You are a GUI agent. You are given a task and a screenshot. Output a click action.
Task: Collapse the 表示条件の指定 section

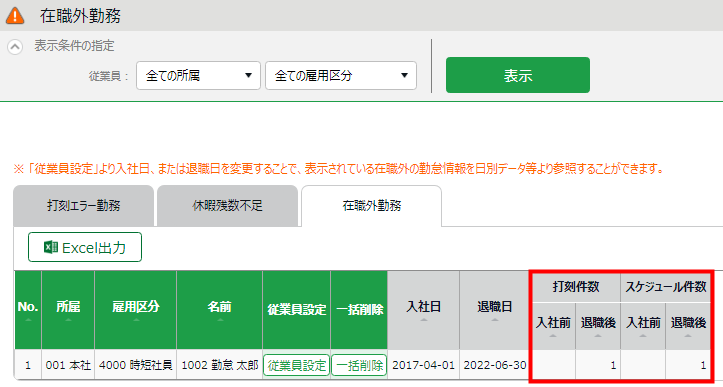[x=15, y=47]
